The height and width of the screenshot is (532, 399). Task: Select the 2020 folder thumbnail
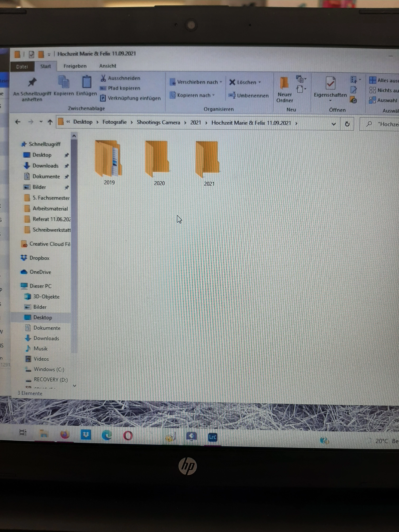coord(158,159)
